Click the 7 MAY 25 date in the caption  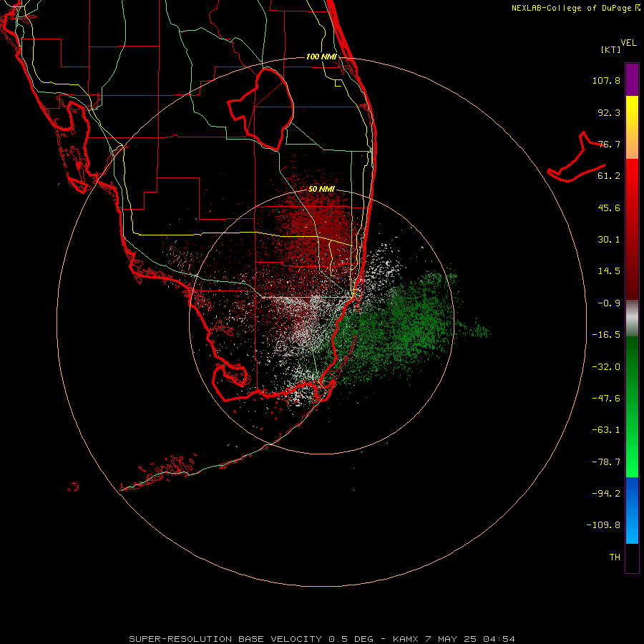pyautogui.click(x=451, y=639)
